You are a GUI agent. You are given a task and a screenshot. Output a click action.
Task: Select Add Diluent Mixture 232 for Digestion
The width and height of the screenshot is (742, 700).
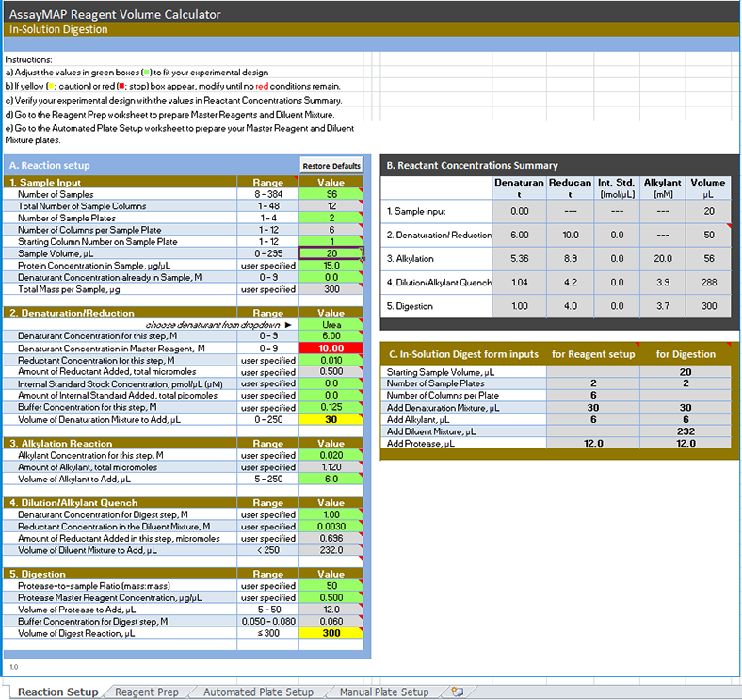pos(686,431)
